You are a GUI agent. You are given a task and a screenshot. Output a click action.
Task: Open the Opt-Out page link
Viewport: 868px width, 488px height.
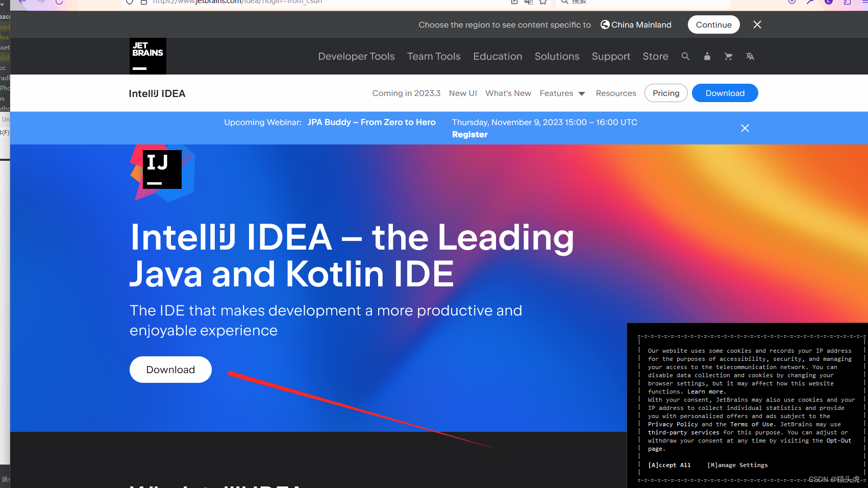839,441
